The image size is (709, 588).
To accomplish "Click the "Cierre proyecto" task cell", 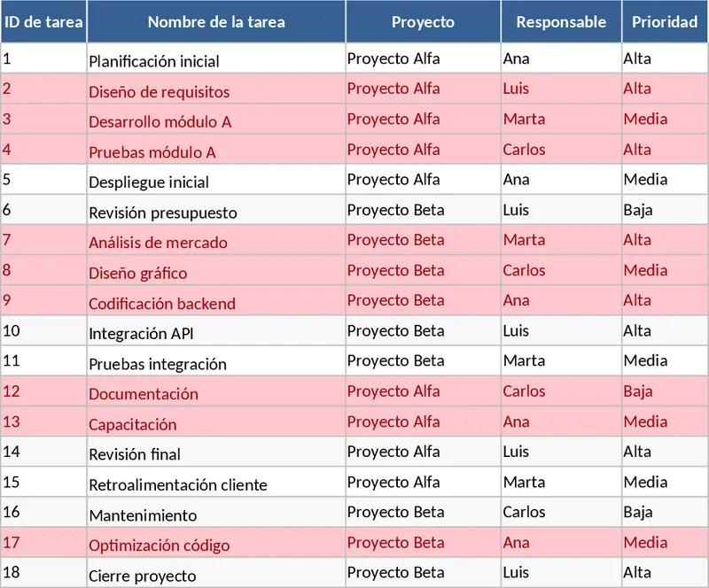I will [143, 576].
